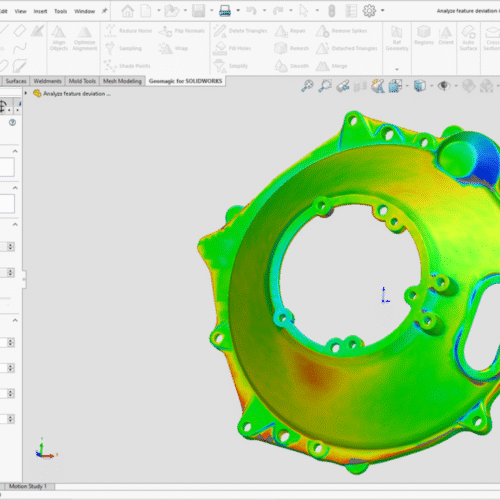
Task: Click the Section View icon
Action: [x=360, y=86]
